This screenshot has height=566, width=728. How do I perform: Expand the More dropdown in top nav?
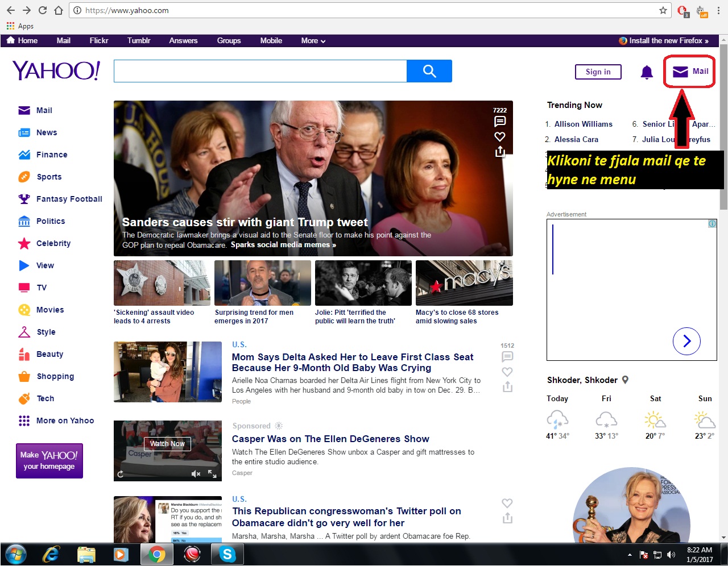(313, 40)
